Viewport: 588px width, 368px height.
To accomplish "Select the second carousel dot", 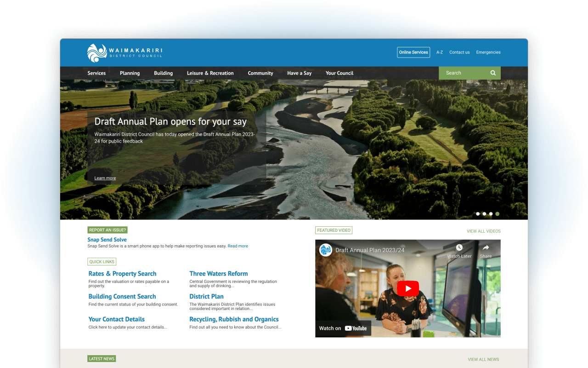I will click(484, 214).
